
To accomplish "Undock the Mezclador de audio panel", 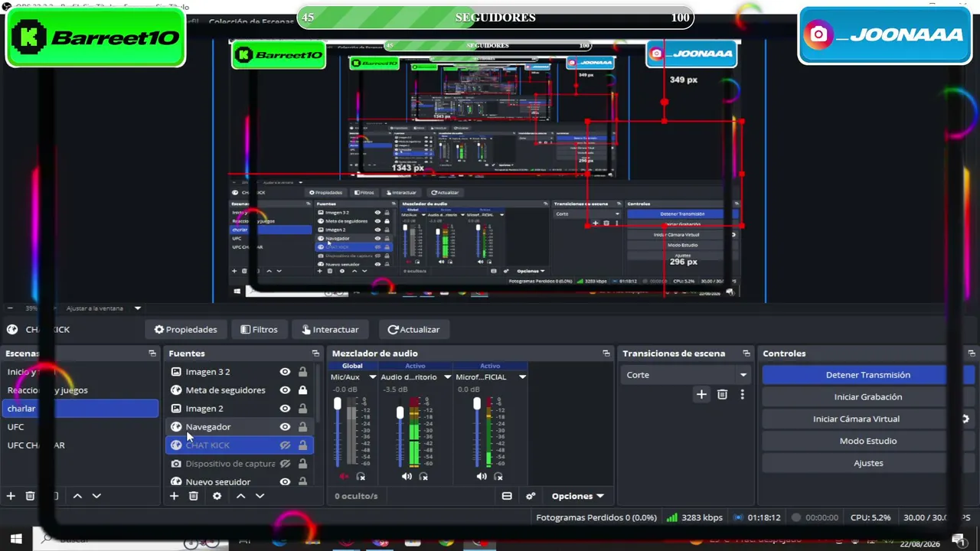I will pos(606,354).
